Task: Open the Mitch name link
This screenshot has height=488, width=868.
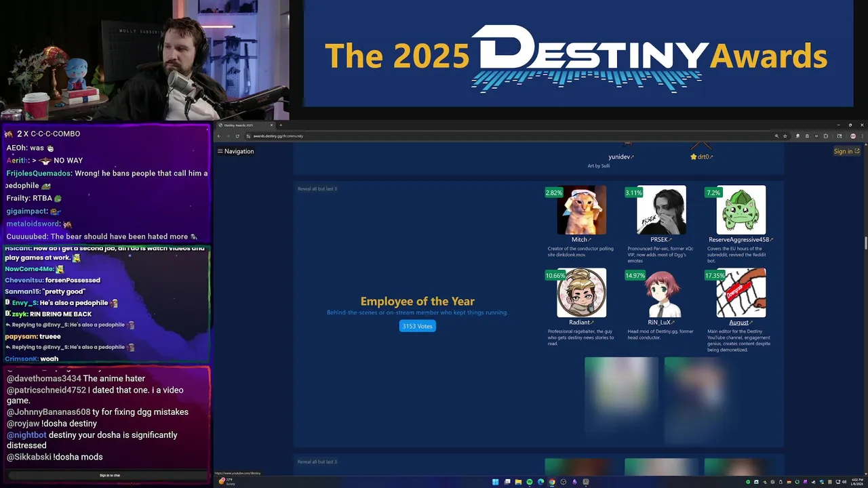Action: pos(581,239)
